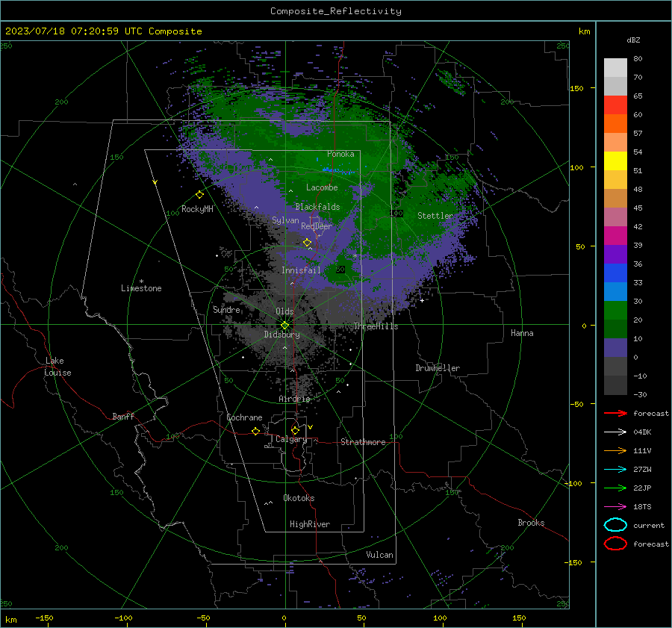Select the Banff label

coord(123,416)
